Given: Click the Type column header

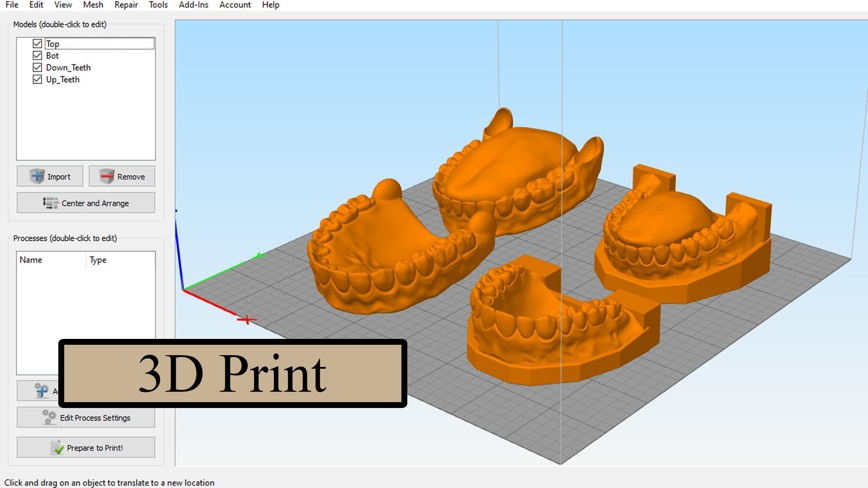Looking at the screenshot, I should tap(98, 260).
